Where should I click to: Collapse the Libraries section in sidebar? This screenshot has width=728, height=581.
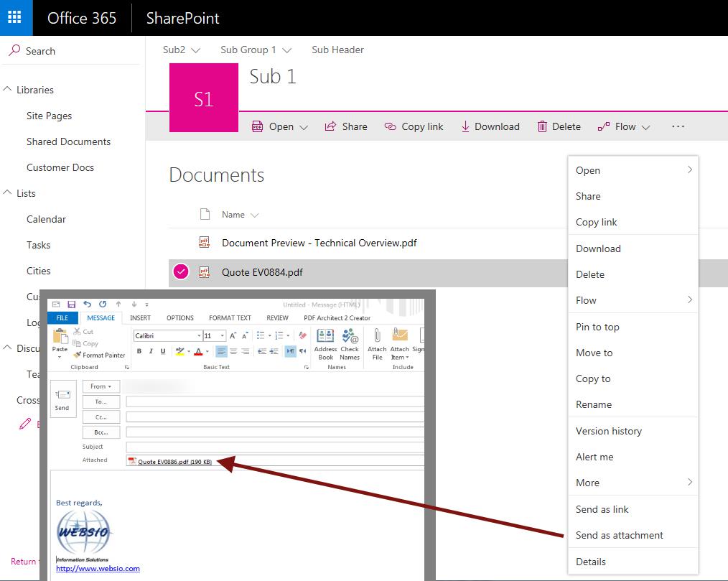click(x=7, y=89)
